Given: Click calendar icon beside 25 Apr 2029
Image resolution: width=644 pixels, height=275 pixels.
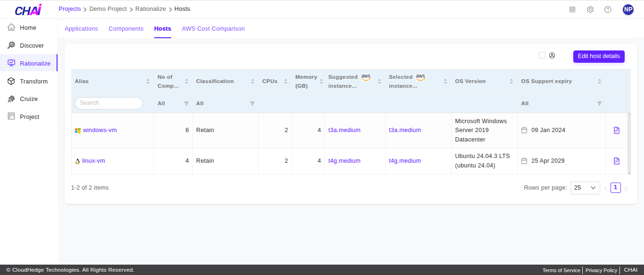Looking at the screenshot, I should 524,161.
